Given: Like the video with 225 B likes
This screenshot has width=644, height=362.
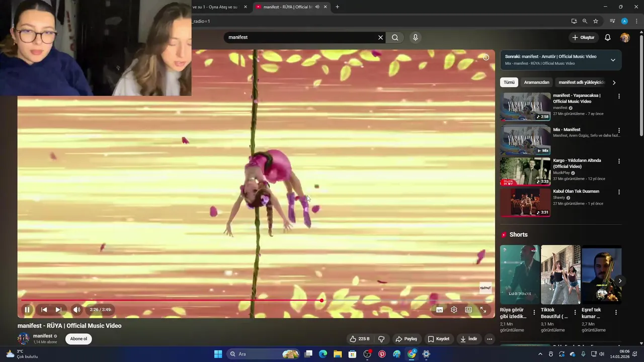Looking at the screenshot, I should pyautogui.click(x=360, y=339).
